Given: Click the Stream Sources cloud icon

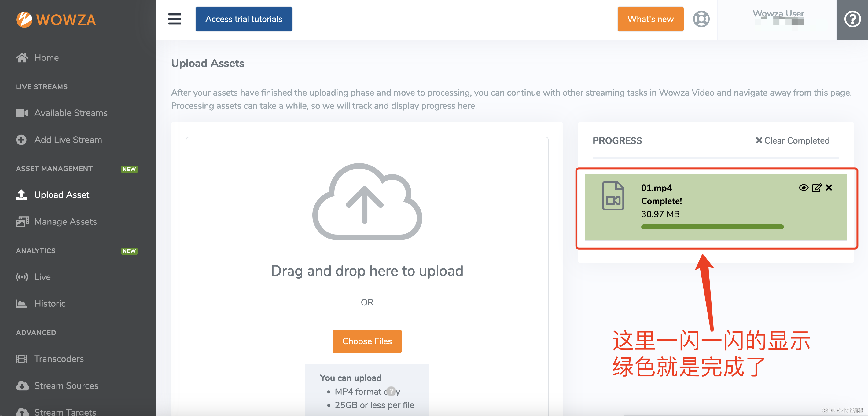Looking at the screenshot, I should coord(22,386).
